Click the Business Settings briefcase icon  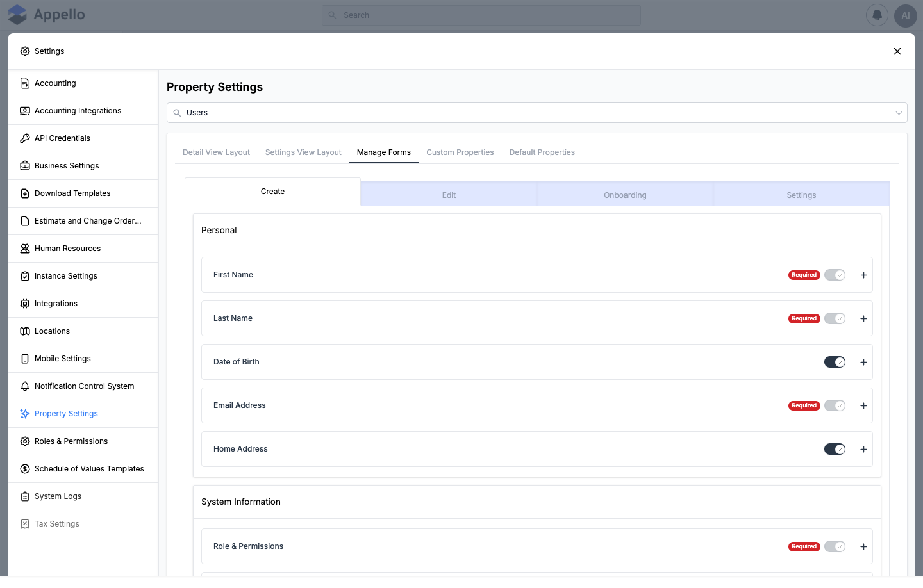(25, 166)
